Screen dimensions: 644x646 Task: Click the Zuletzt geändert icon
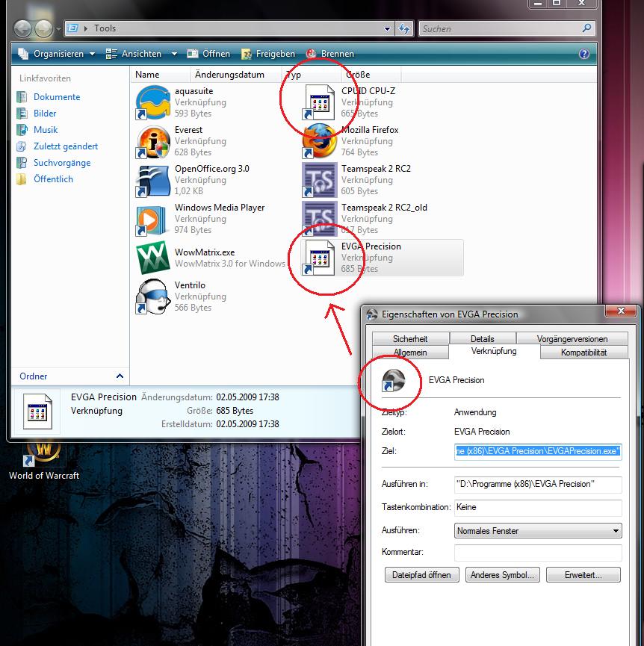point(22,146)
